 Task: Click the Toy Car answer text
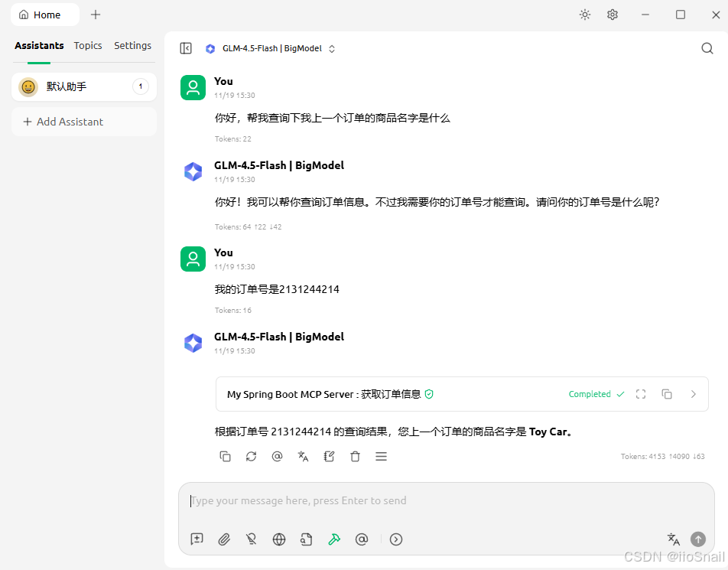pyautogui.click(x=548, y=432)
